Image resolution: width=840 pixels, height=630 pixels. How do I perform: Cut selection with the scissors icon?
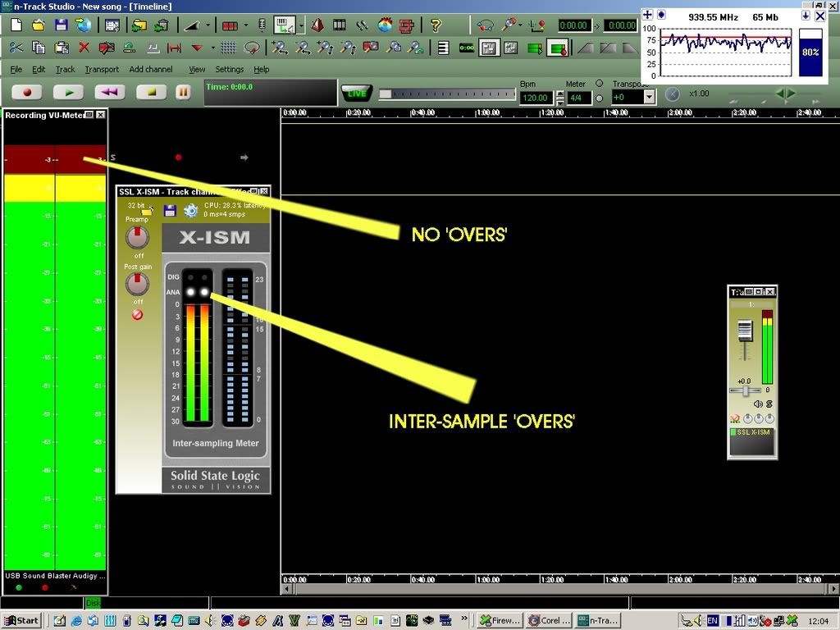point(16,48)
